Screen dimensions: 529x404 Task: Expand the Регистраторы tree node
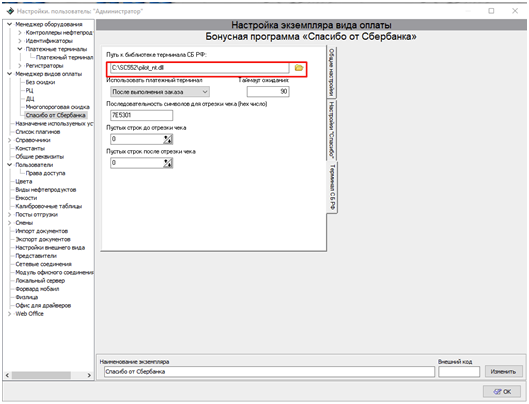click(x=20, y=65)
